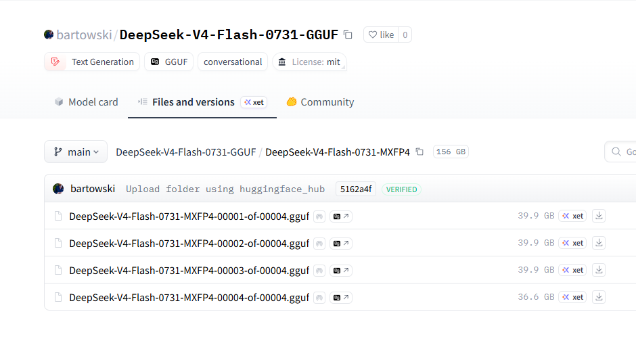This screenshot has width=636, height=364.
Task: Like this model with the heart button
Action: [x=381, y=35]
